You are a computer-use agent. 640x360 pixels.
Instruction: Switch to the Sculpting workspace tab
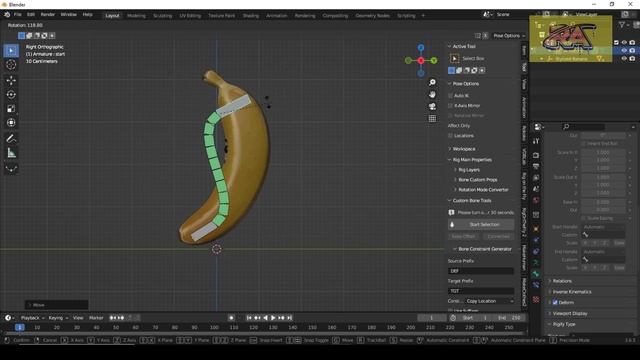click(x=162, y=16)
